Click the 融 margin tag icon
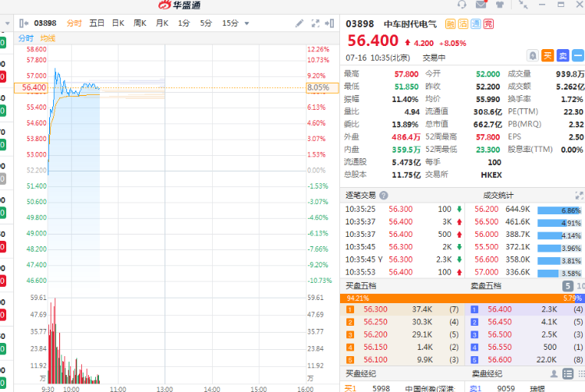This screenshot has width=585, height=392. pos(450,24)
